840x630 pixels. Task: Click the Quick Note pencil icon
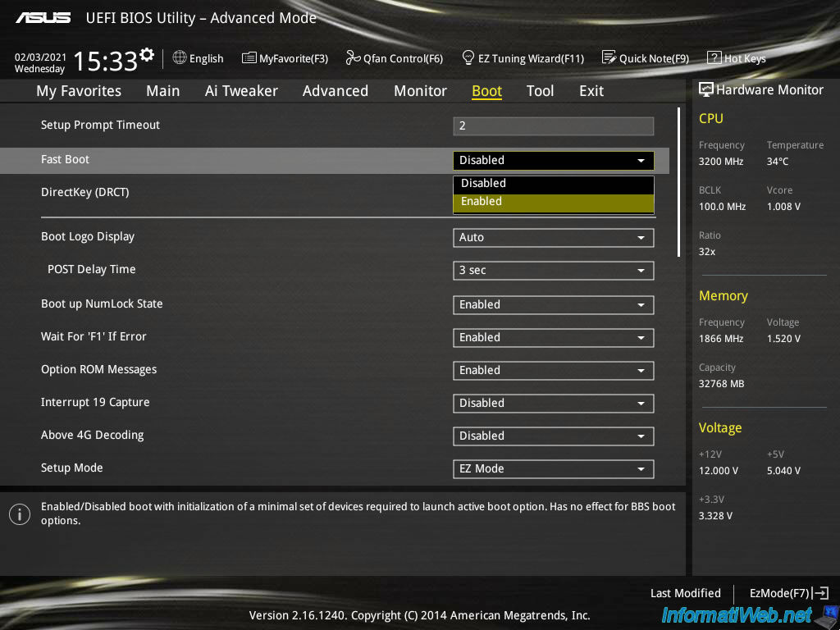[609, 57]
